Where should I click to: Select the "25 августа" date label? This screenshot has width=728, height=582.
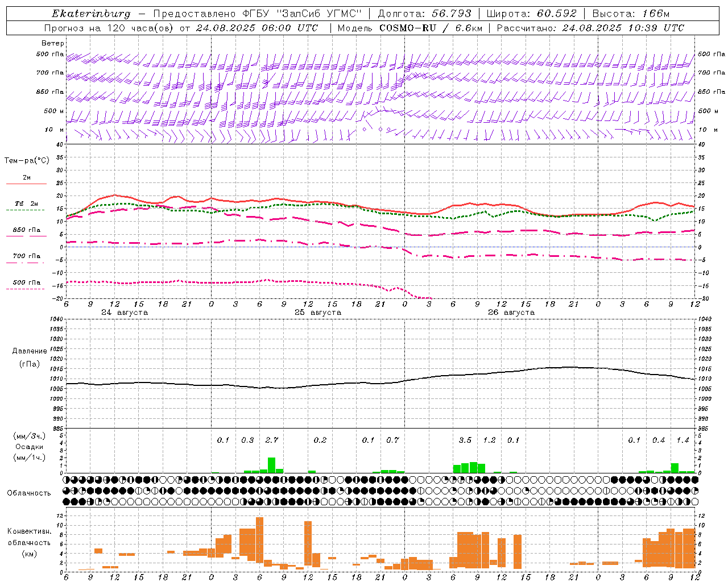pos(318,313)
